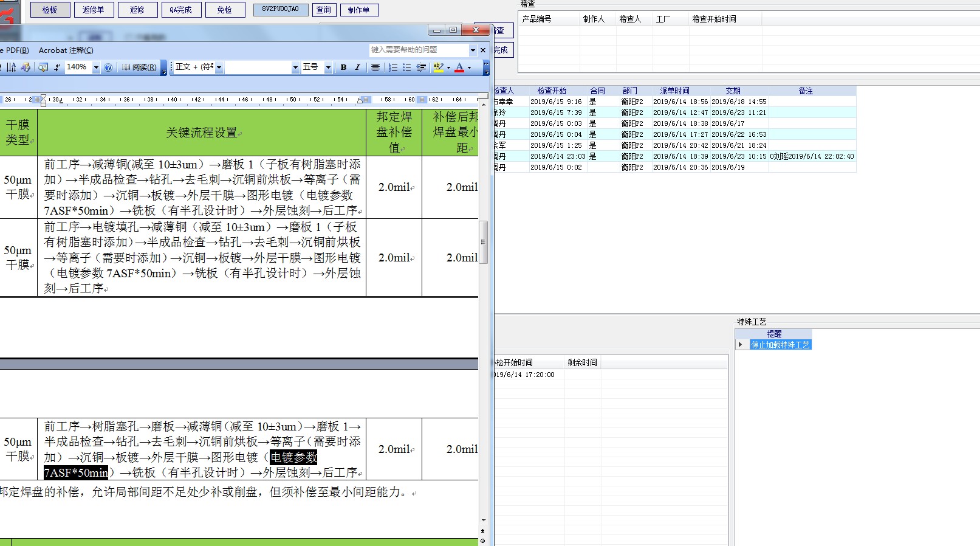Click the bulleted list icon
This screenshot has height=546, width=980.
[407, 67]
